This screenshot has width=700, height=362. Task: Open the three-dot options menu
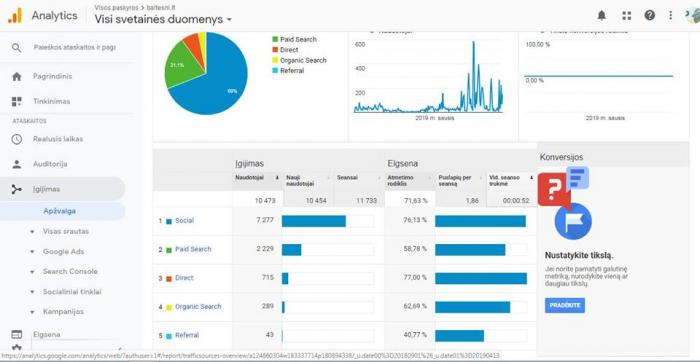[x=671, y=16]
